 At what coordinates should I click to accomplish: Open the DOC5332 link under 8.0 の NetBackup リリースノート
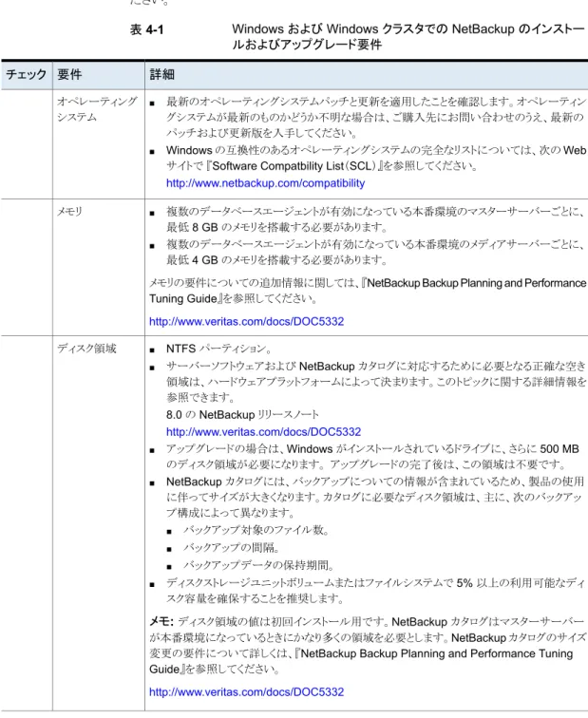click(x=263, y=432)
